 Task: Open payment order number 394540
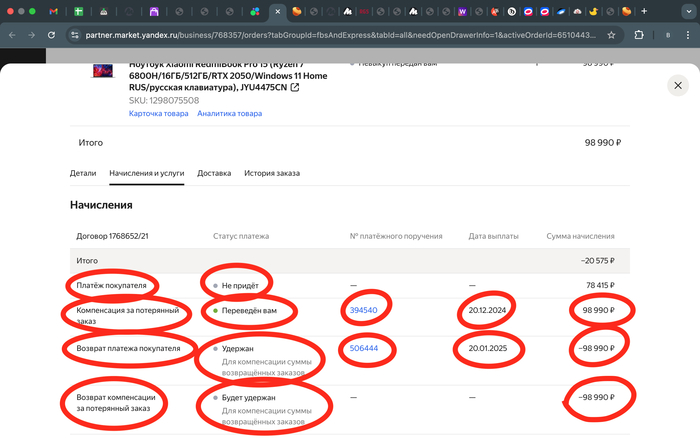tap(363, 311)
